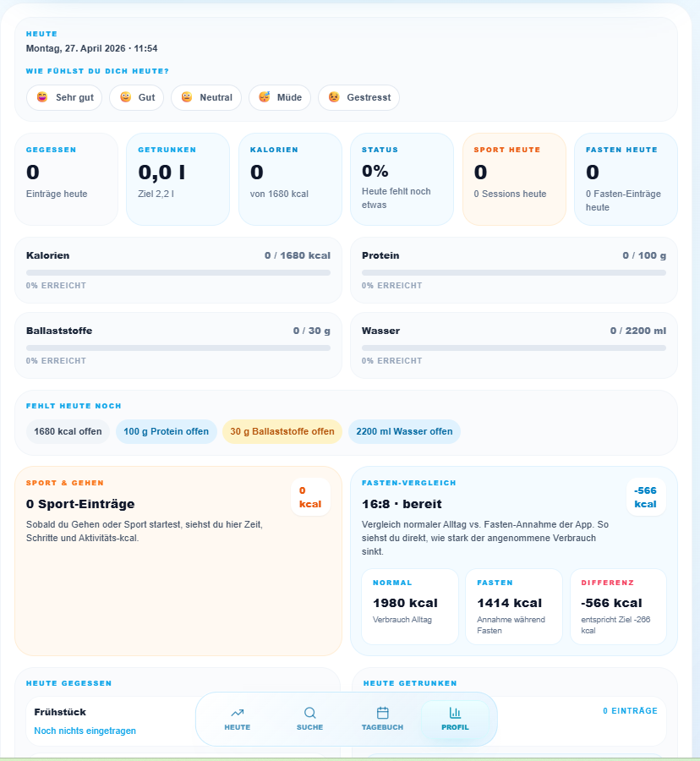Click the Müde sleepy emoji

(x=265, y=97)
